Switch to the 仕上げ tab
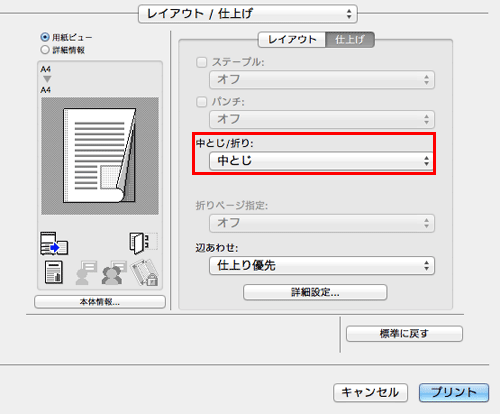Image resolution: width=500 pixels, height=414 pixels. pyautogui.click(x=350, y=40)
